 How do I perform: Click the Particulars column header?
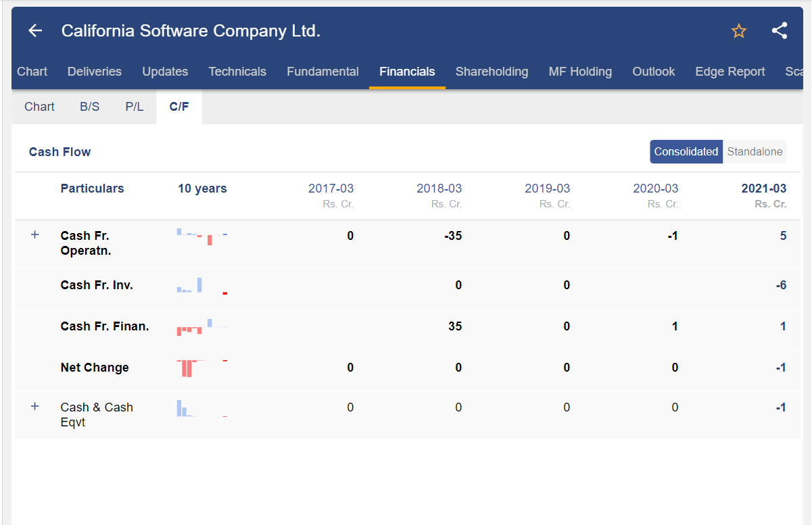[92, 189]
